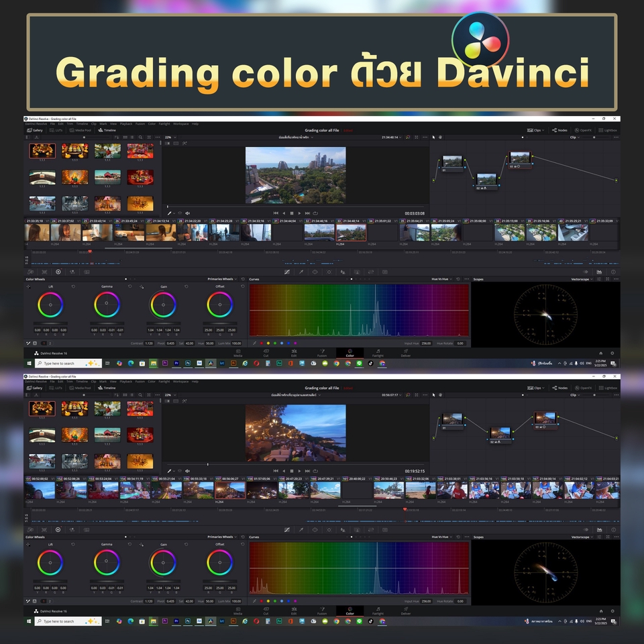Open the Curves palette in upper Resolve window
644x644 pixels.
pyautogui.click(x=287, y=272)
